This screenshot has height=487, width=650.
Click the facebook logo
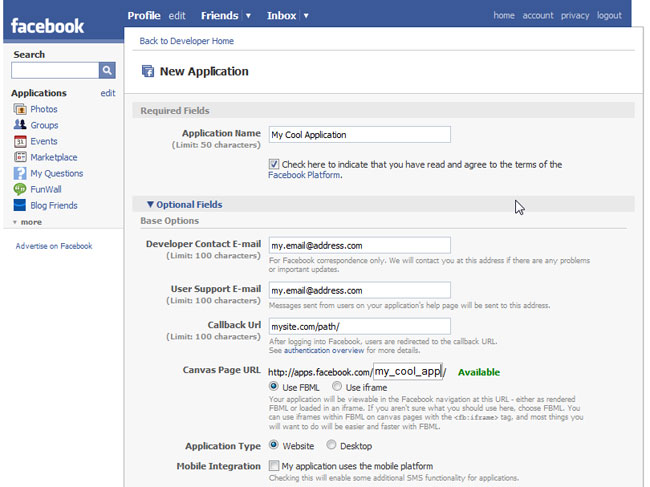[47, 26]
